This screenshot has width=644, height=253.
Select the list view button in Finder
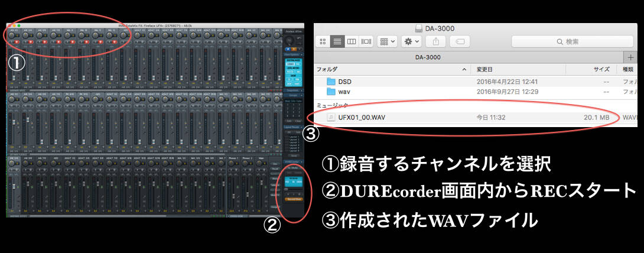pos(337,41)
